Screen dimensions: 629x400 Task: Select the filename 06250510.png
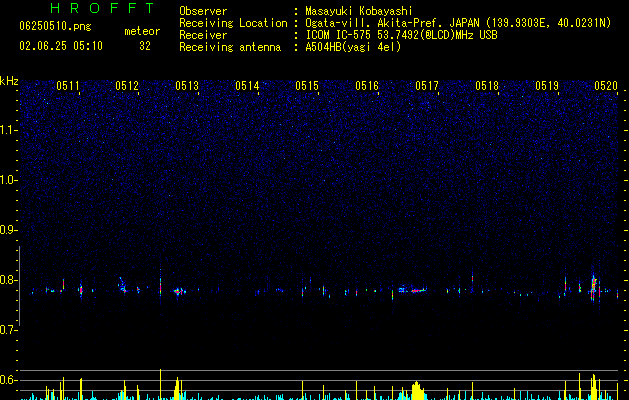point(55,26)
